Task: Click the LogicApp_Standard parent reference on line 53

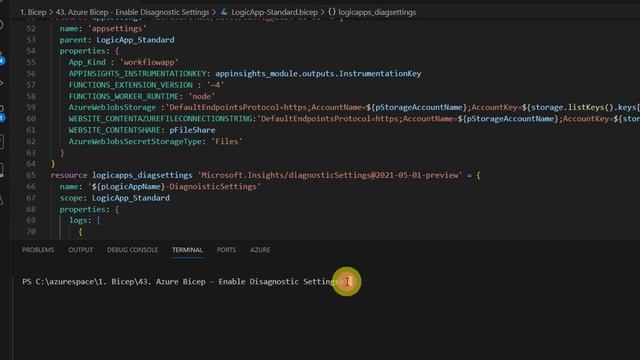Action: (x=135, y=40)
